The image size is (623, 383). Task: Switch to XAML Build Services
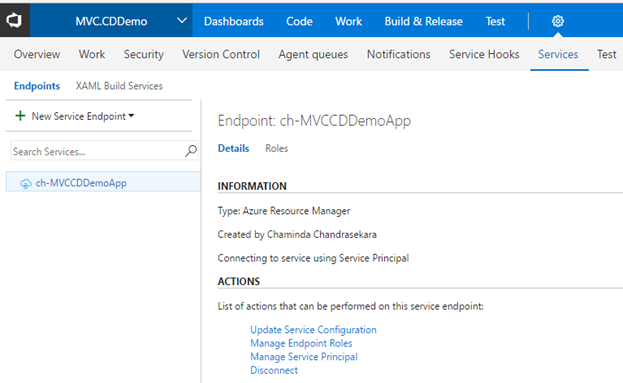(119, 86)
